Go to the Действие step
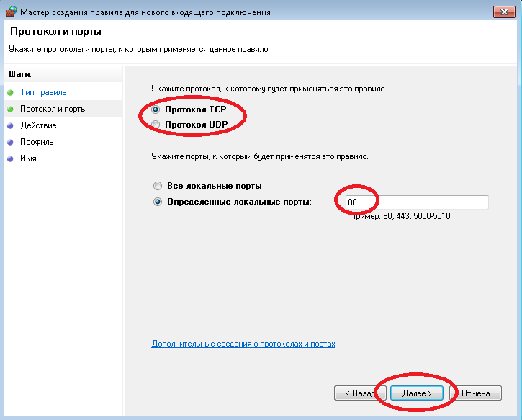The image size is (522, 420). 38,125
